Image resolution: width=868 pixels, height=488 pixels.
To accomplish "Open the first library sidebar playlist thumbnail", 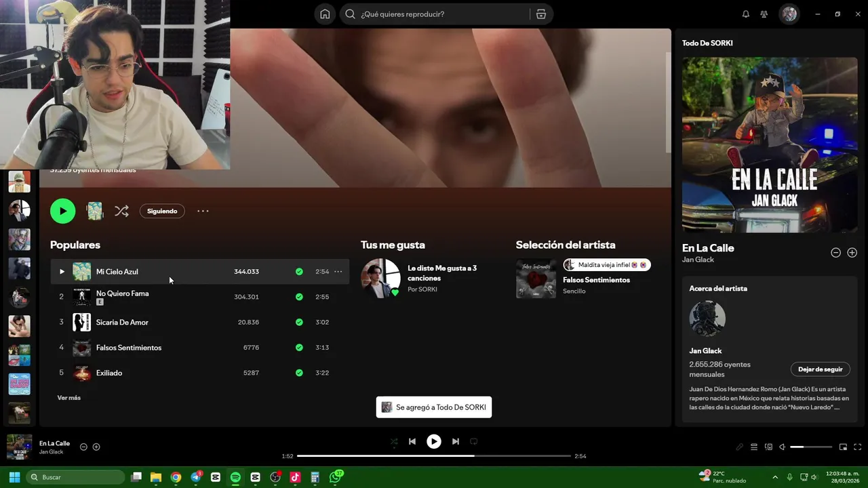I will tap(19, 182).
